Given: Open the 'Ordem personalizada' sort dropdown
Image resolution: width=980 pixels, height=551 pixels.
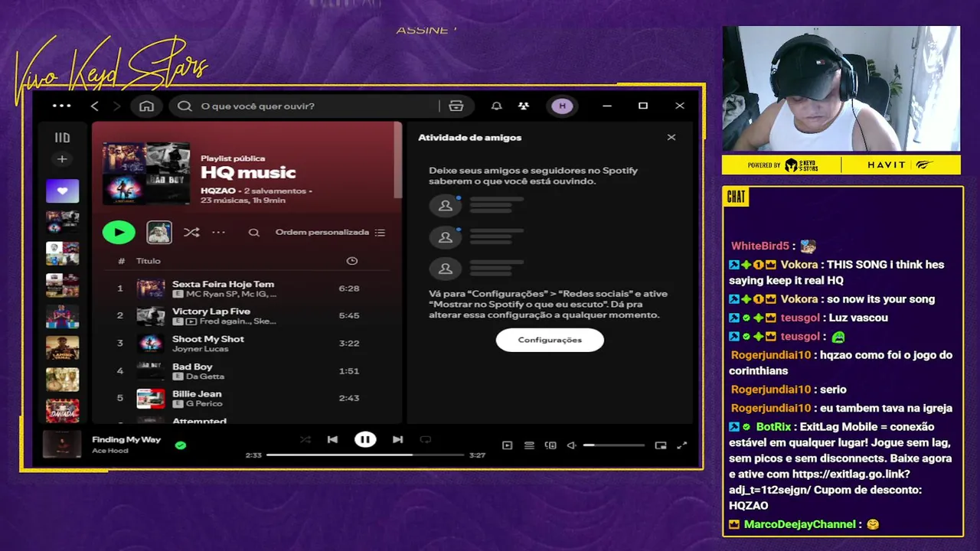Looking at the screenshot, I should [330, 232].
